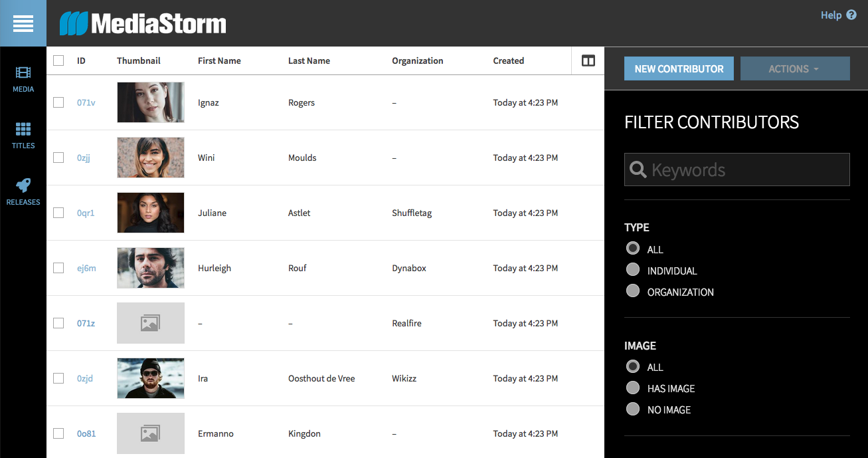Click the last name 'Rogers'
Image resolution: width=868 pixels, height=458 pixels.
pos(302,102)
